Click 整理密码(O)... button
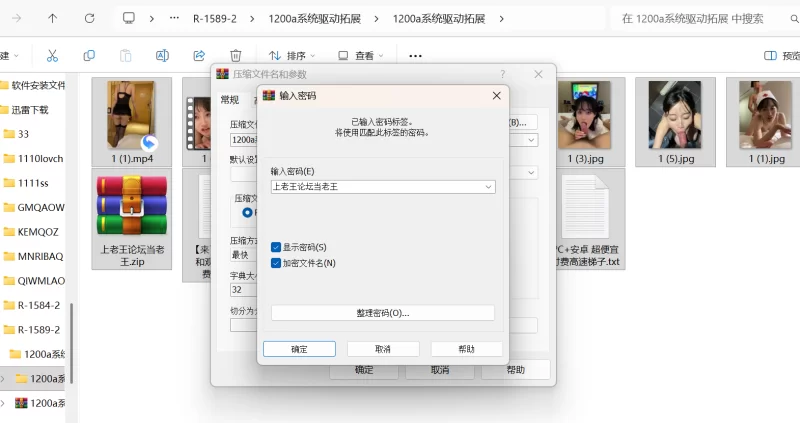Viewport: 800px width, 423px height. click(383, 313)
